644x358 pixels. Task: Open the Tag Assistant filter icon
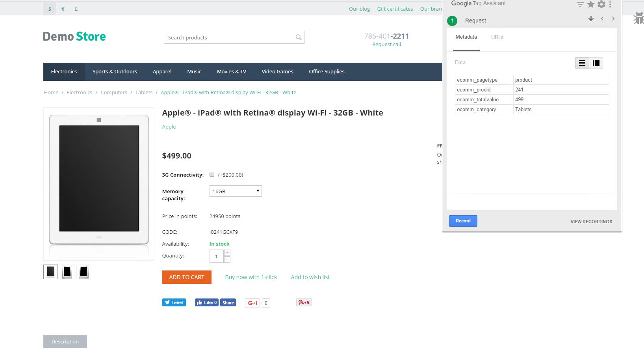click(580, 5)
